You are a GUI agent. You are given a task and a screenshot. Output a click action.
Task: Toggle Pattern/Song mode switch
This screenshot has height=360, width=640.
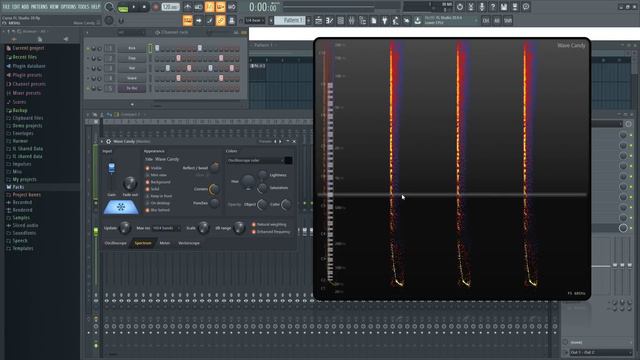click(123, 7)
